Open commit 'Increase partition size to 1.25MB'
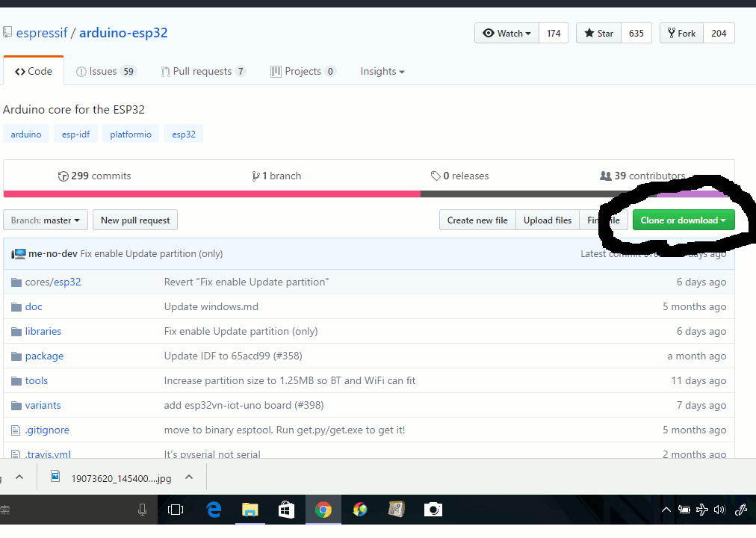The image size is (756, 538). [x=290, y=380]
